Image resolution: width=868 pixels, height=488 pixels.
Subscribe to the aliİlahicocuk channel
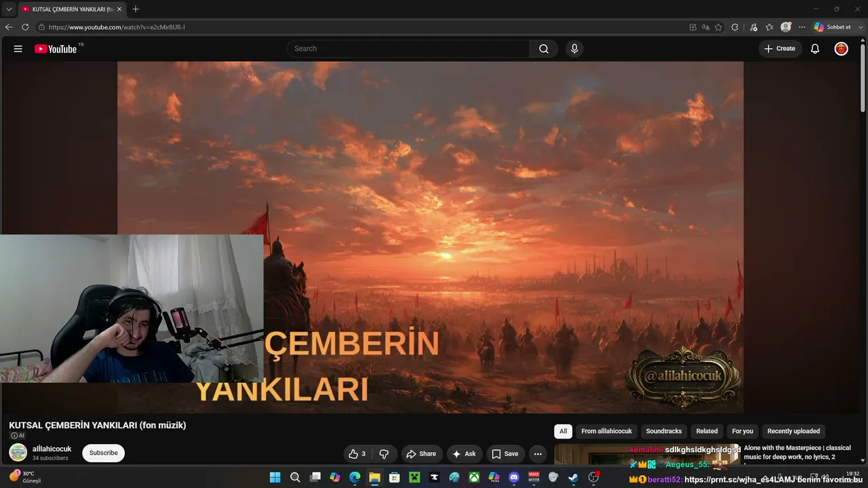click(x=103, y=453)
